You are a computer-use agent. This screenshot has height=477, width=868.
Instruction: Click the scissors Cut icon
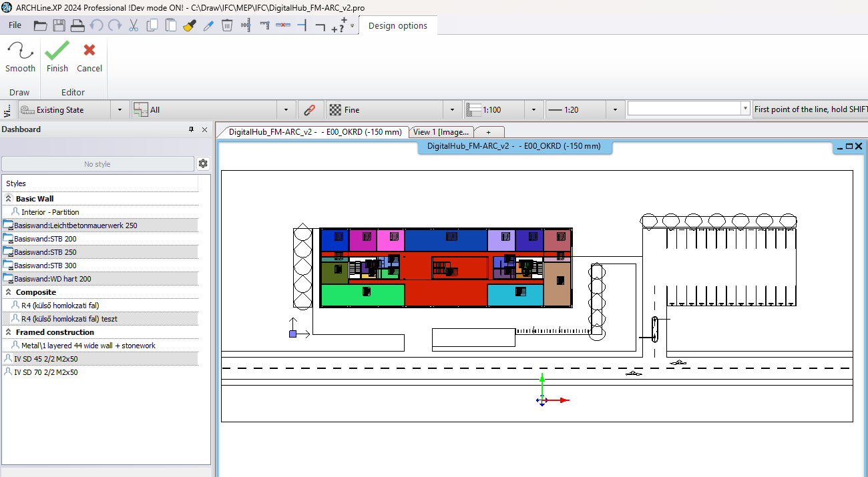click(133, 25)
